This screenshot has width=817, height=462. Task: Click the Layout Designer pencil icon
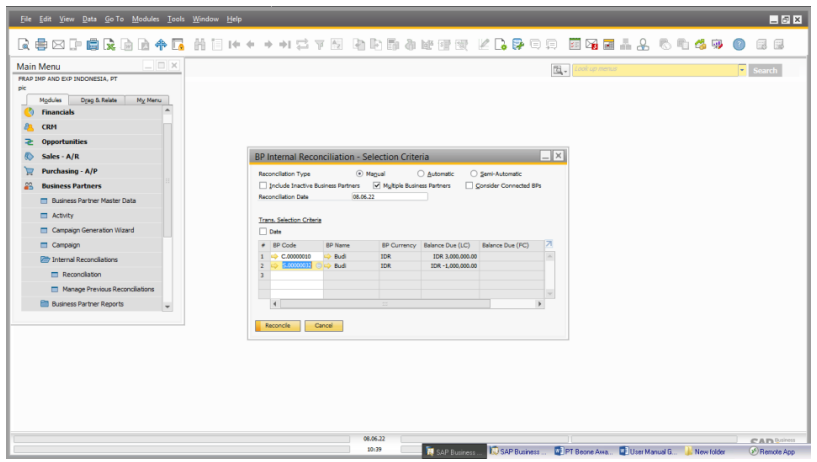(484, 44)
